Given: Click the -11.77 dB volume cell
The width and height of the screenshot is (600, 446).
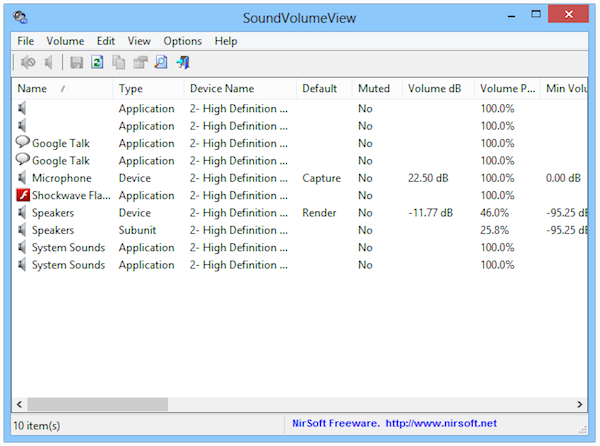Looking at the screenshot, I should 430,213.
